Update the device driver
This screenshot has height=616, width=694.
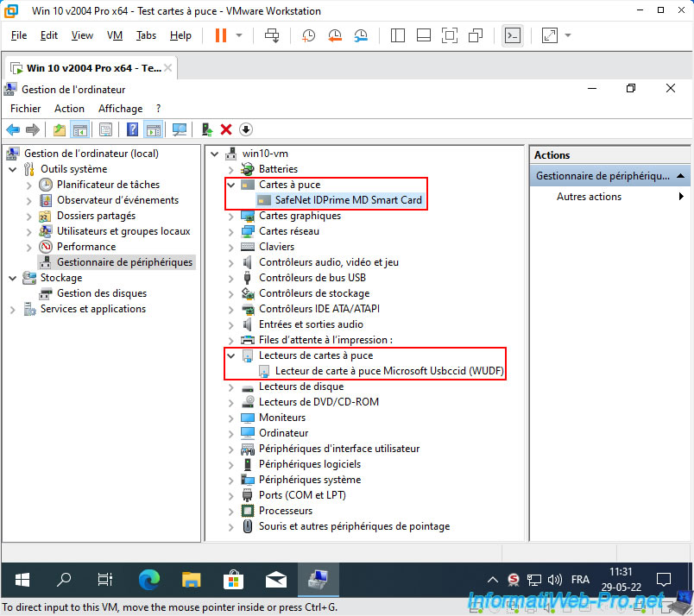[x=206, y=129]
